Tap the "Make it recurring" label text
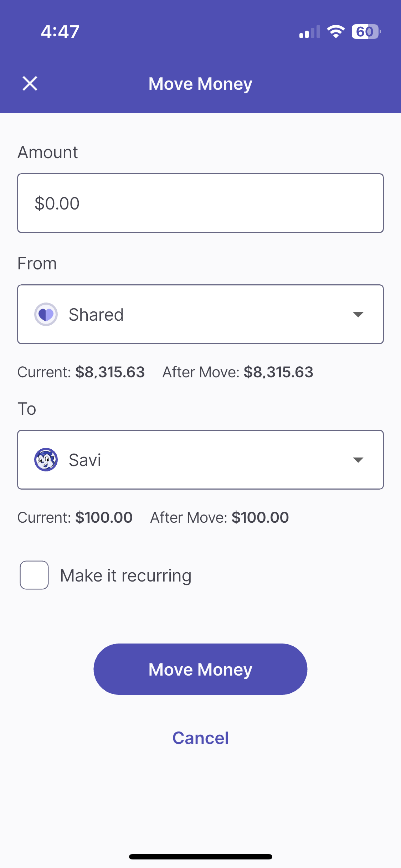Screen dimensions: 401x868 pos(126,575)
